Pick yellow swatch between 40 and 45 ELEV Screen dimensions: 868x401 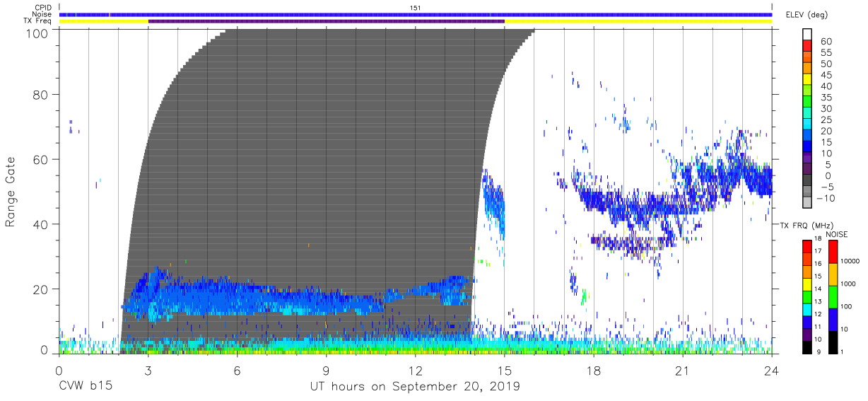[808, 81]
